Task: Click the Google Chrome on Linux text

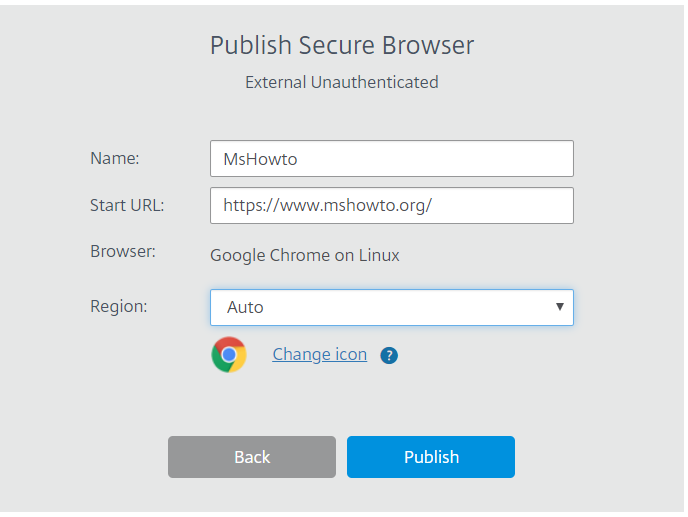Action: pos(305,255)
